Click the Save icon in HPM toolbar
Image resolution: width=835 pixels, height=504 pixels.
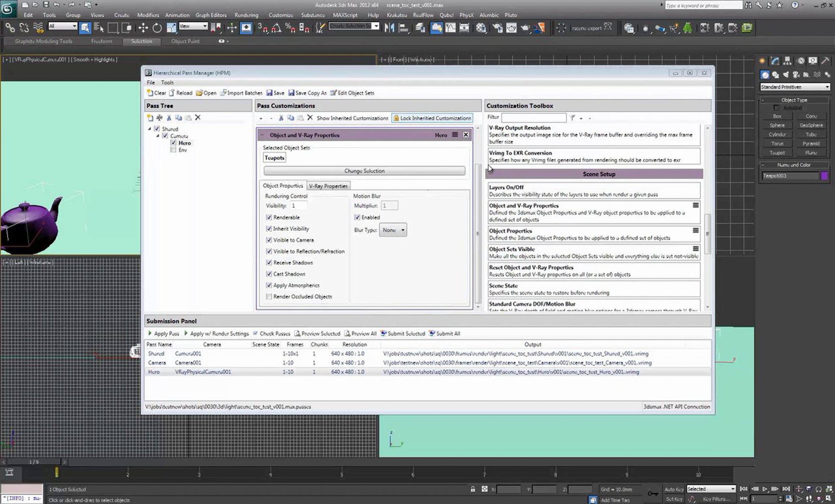click(x=269, y=93)
